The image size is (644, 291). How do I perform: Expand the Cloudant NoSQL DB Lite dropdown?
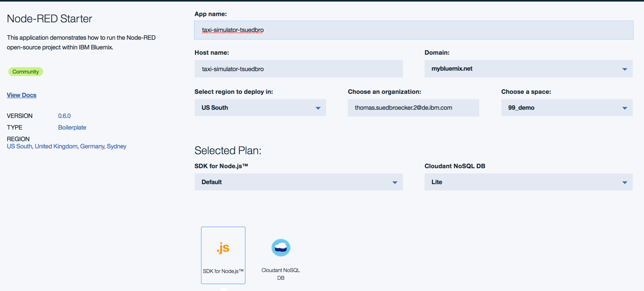[x=529, y=182]
